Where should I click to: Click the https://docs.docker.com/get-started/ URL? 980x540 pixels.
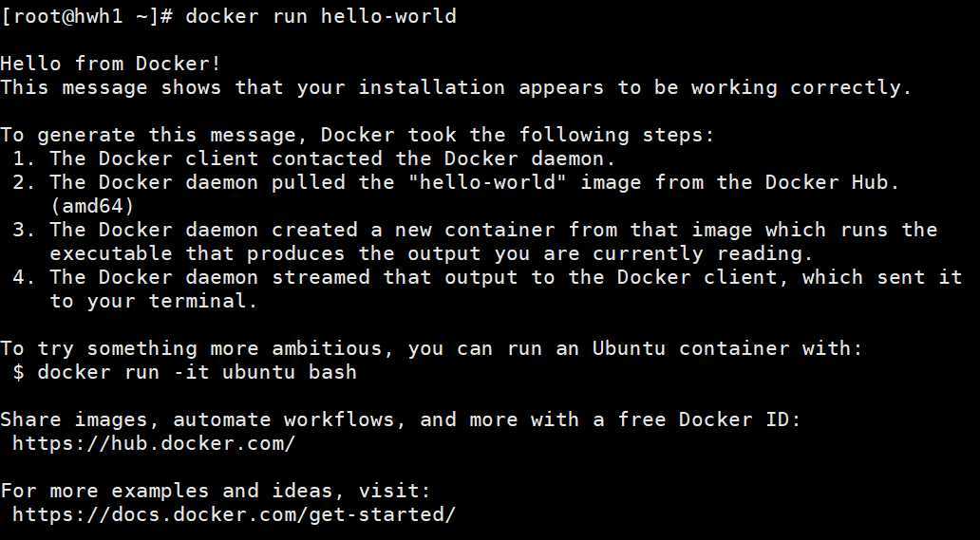pyautogui.click(x=234, y=515)
